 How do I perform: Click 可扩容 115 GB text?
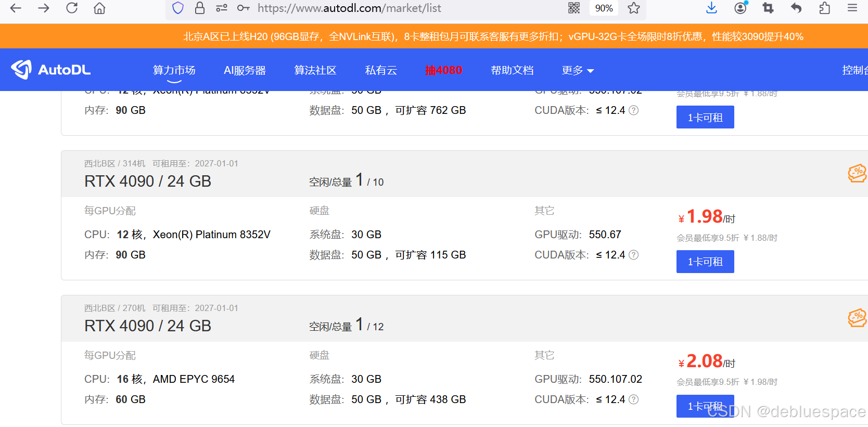point(430,255)
